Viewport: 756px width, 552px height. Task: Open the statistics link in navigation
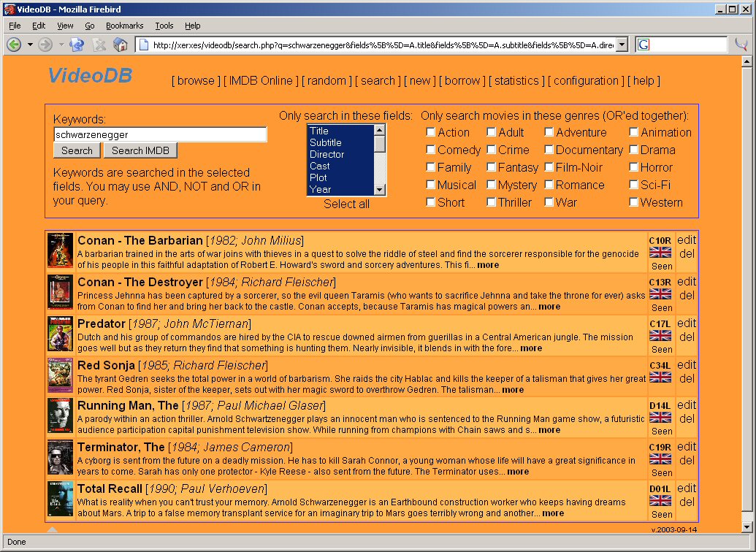coord(516,80)
